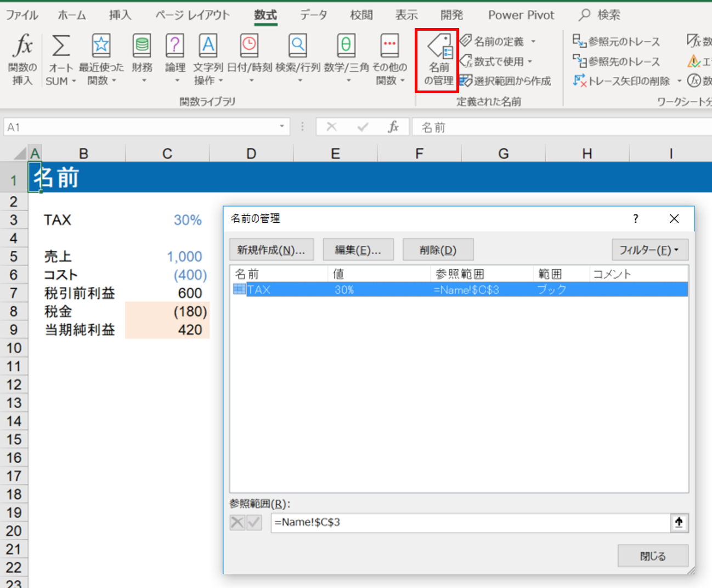The width and height of the screenshot is (712, 588).
Task: Open the ページ レイアウト tab
Action: pyautogui.click(x=192, y=15)
